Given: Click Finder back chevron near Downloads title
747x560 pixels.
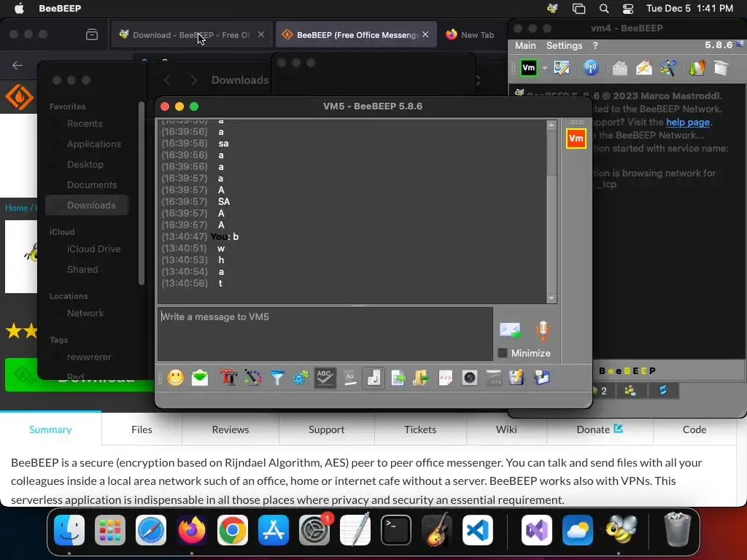Looking at the screenshot, I should point(167,80).
